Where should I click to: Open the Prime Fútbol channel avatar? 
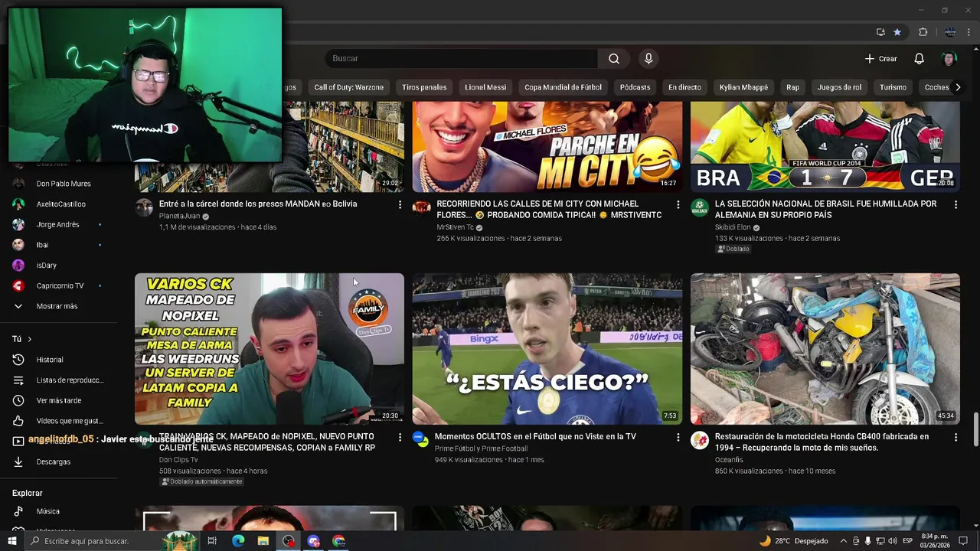(x=422, y=440)
